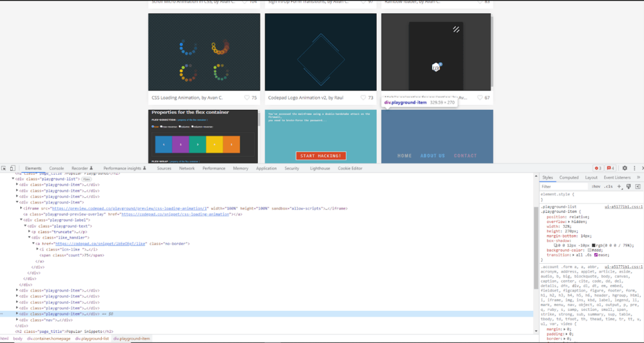Open the preview.codepad.co iframe src link
644x343 pixels.
(130, 209)
